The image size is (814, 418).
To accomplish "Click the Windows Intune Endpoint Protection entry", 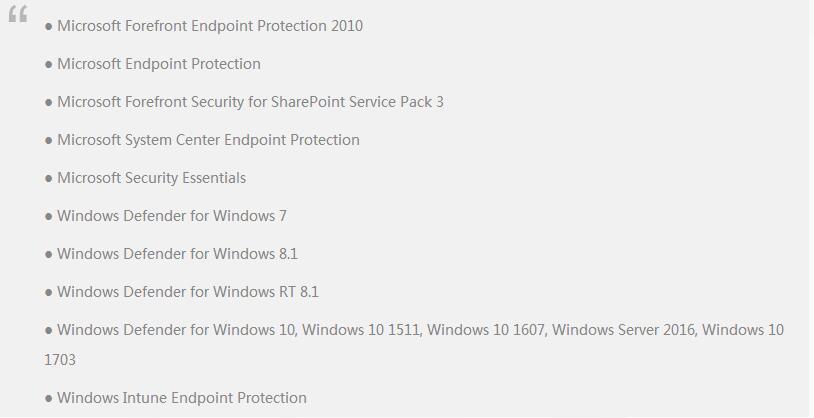I will (182, 398).
